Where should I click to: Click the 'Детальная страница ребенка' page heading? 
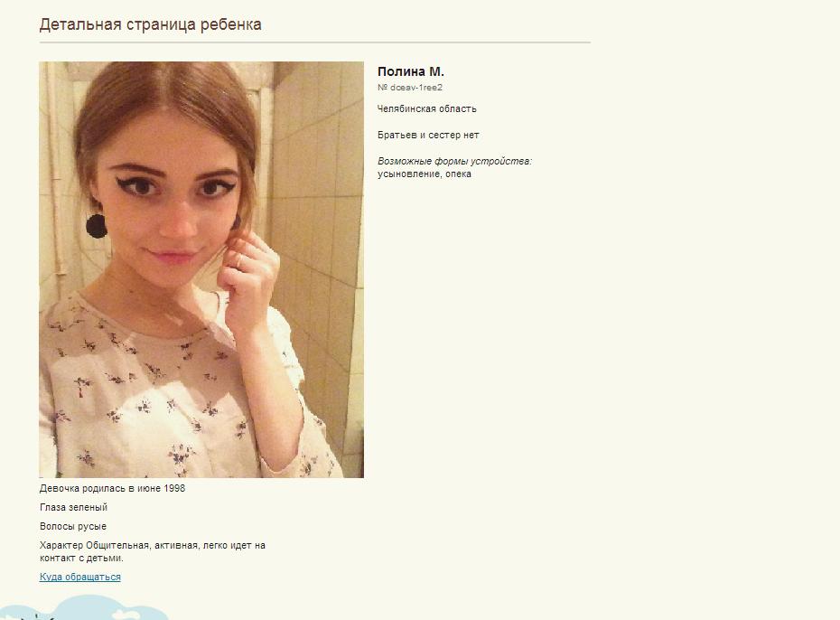click(x=151, y=24)
